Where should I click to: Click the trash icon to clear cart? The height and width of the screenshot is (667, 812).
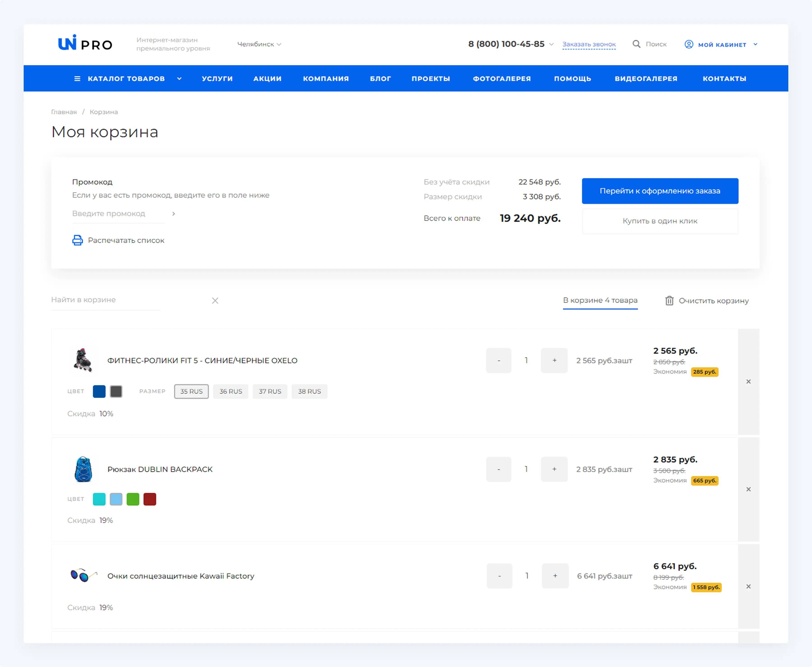[x=669, y=300]
